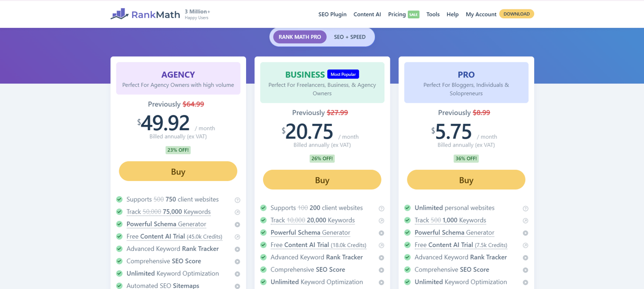Buy the Agency plan
Viewport: 644px width, 289px height.
178,171
